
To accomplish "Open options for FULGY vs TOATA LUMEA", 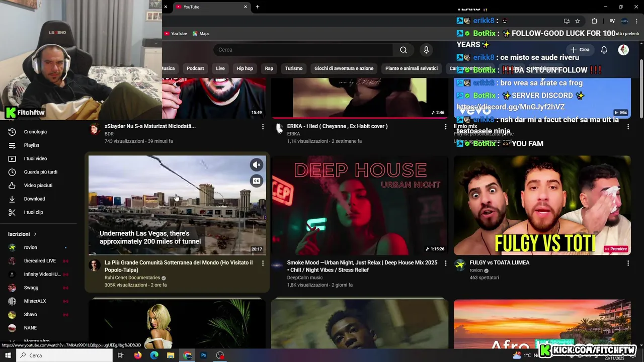I will [x=628, y=263].
